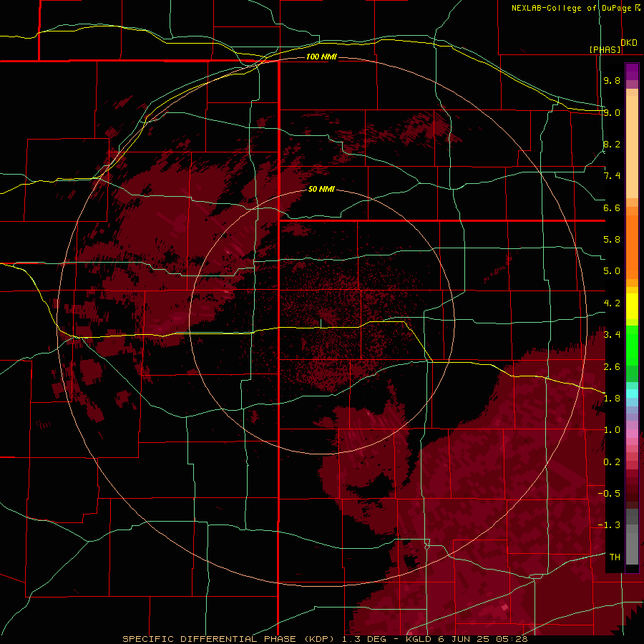Viewport: 644px width, 644px height.
Task: Click the TH threshold legend label
Action: (x=615, y=557)
